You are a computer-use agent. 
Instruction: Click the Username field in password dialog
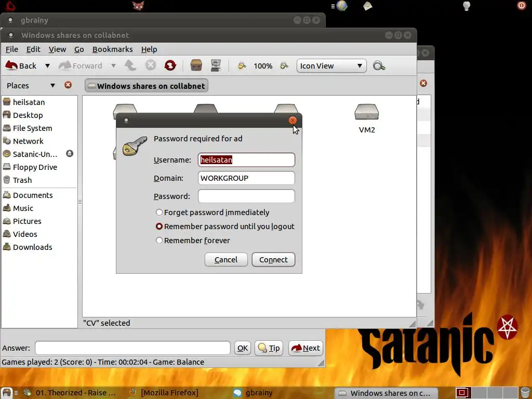click(x=246, y=160)
